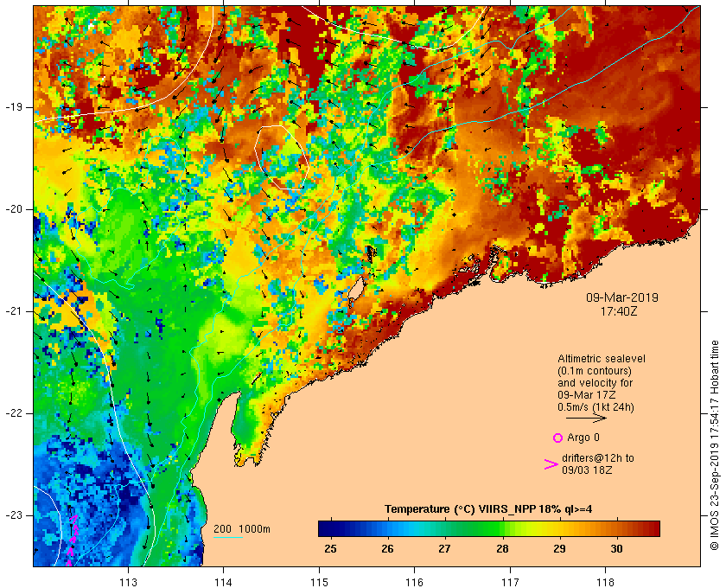Viewport: 726px width, 588px height.
Task: Click the latitude label '-23'
Action: pyautogui.click(x=13, y=515)
